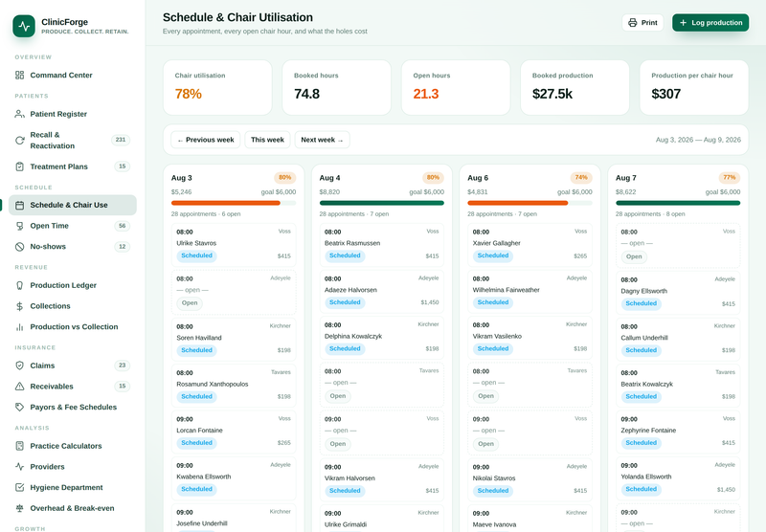Screen dimensions: 766x532
Task: Click the Claims shield icon
Action: pyautogui.click(x=19, y=366)
